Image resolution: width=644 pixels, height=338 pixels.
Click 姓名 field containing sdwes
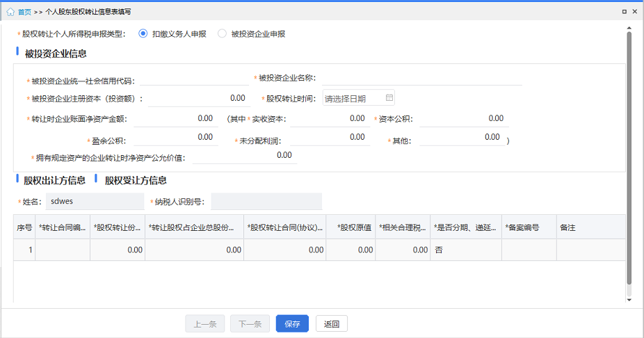(95, 202)
